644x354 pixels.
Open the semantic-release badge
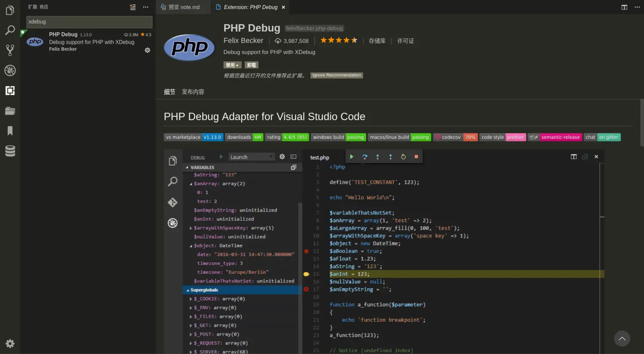(x=555, y=137)
